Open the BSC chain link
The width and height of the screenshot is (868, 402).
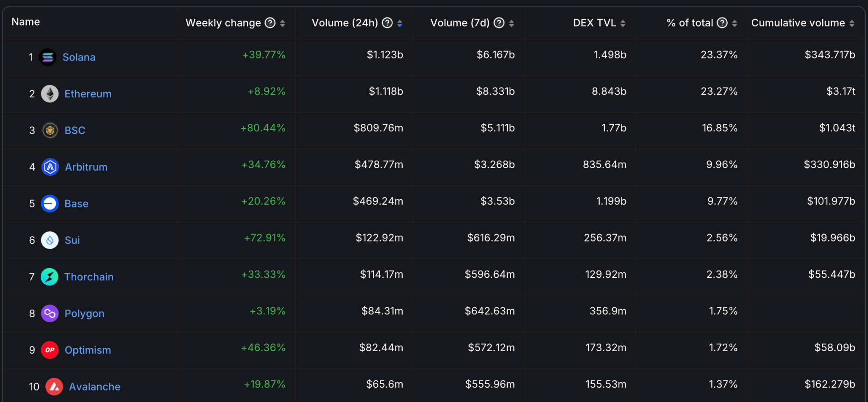(75, 130)
